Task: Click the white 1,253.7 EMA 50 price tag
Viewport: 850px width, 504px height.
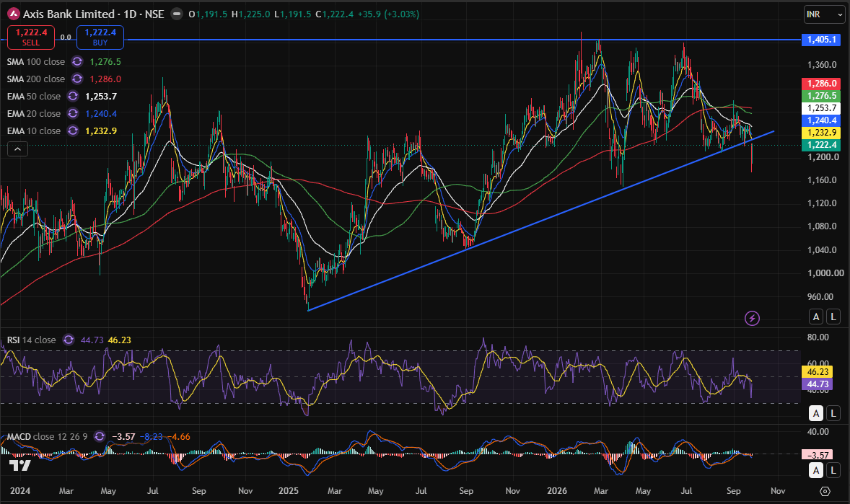Action: tap(820, 108)
